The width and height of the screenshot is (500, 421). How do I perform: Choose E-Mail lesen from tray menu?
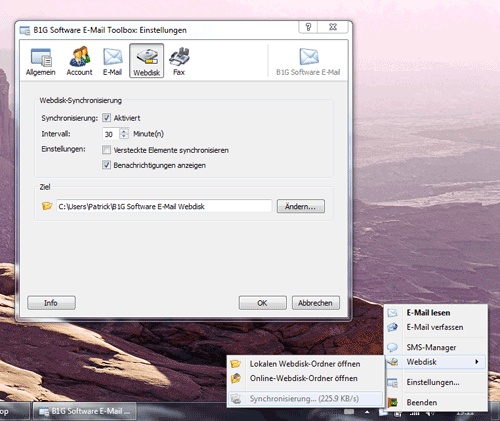[x=436, y=313]
